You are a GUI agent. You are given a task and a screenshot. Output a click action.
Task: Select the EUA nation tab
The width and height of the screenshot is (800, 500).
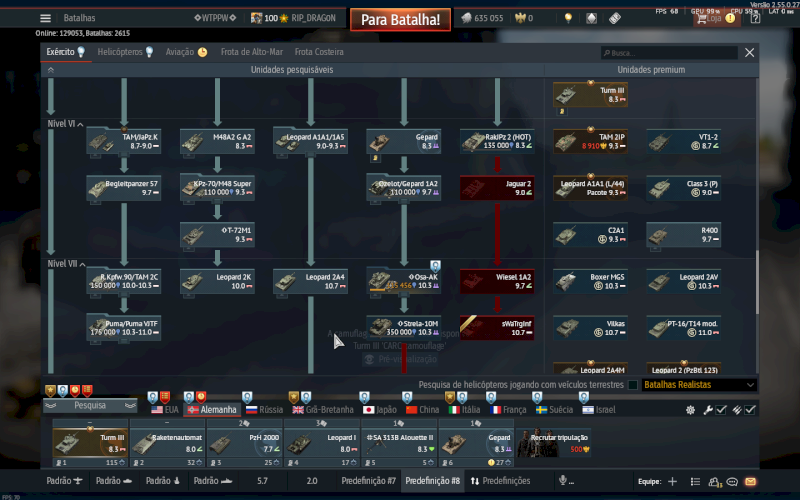(x=165, y=410)
